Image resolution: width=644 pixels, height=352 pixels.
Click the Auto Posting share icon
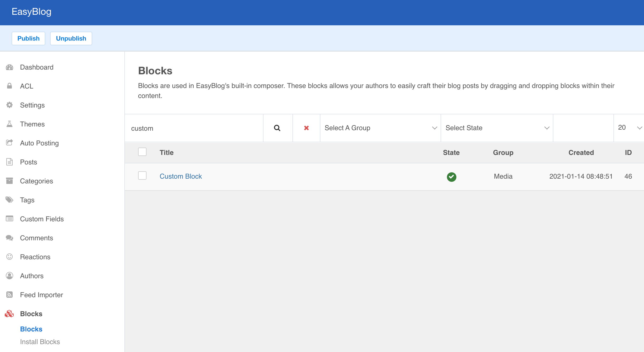9,143
